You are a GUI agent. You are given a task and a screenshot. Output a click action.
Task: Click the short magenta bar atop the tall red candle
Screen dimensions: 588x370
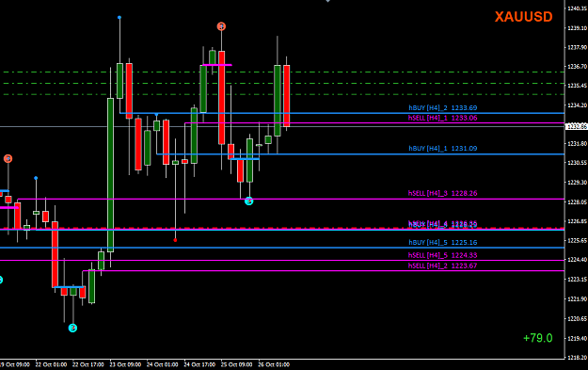(x=216, y=65)
